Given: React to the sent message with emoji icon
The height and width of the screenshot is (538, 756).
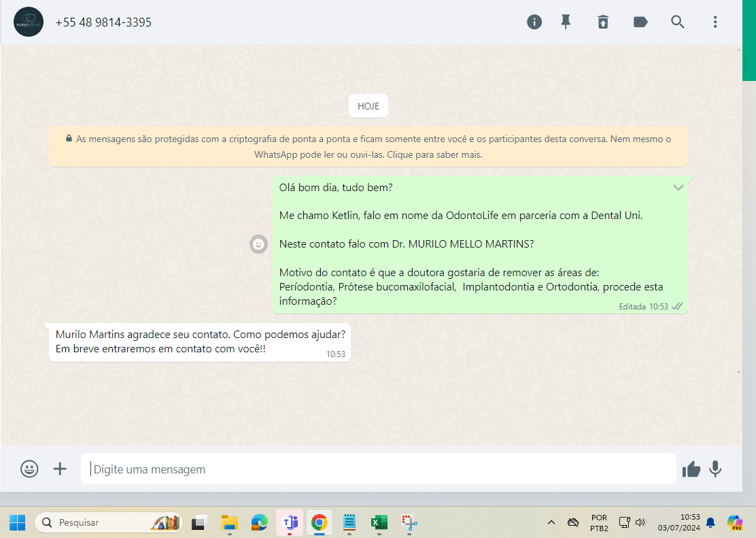Looking at the screenshot, I should (x=258, y=244).
